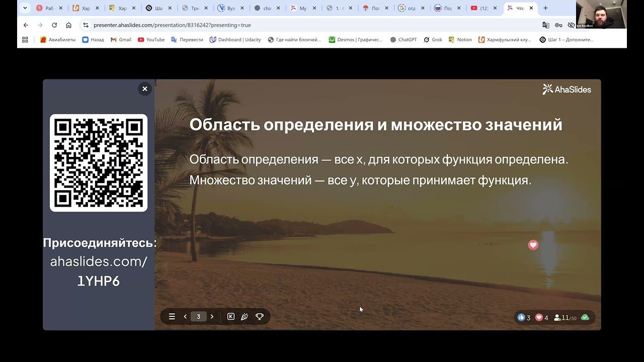Open the translate page icon

(546, 25)
